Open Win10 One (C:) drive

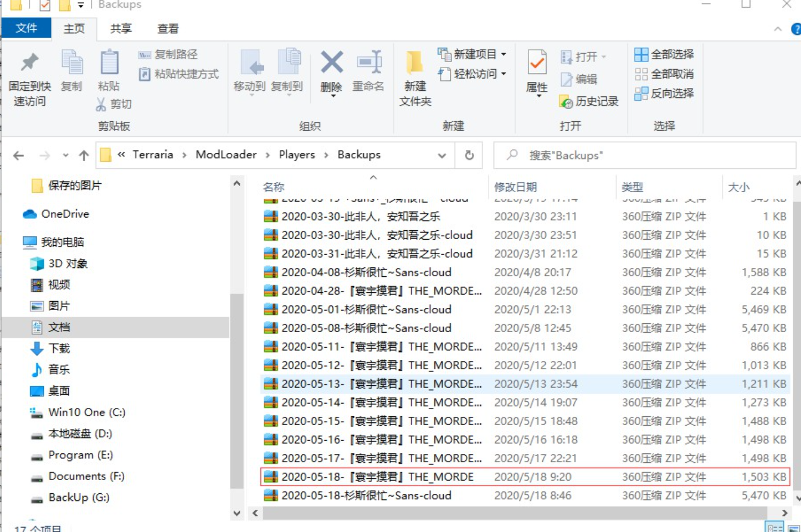click(x=78, y=412)
